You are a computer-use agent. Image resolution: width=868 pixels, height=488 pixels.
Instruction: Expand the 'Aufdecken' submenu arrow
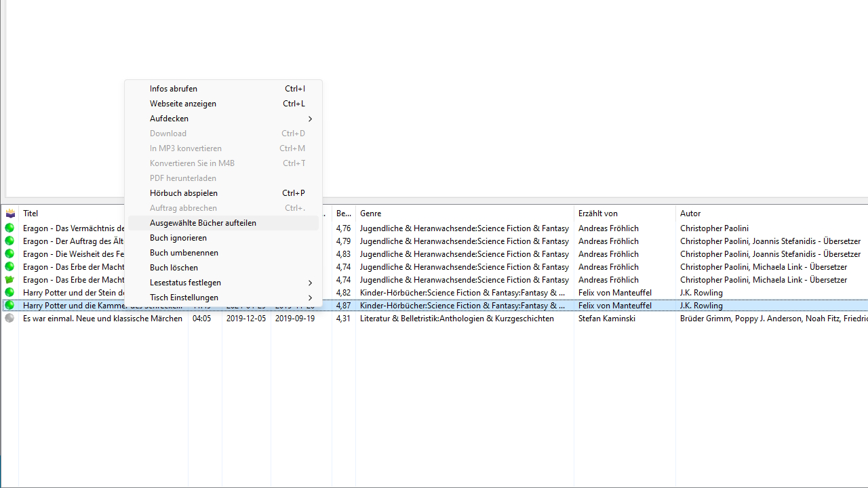point(169,118)
